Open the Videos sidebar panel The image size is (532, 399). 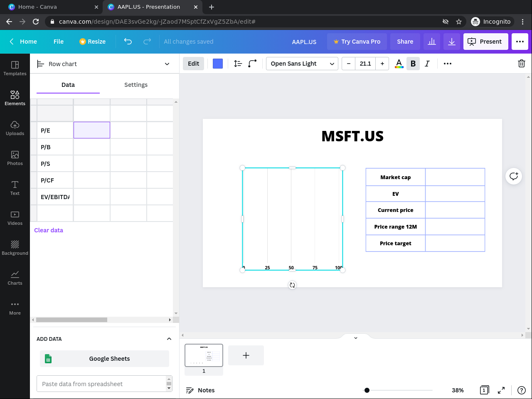(15, 218)
